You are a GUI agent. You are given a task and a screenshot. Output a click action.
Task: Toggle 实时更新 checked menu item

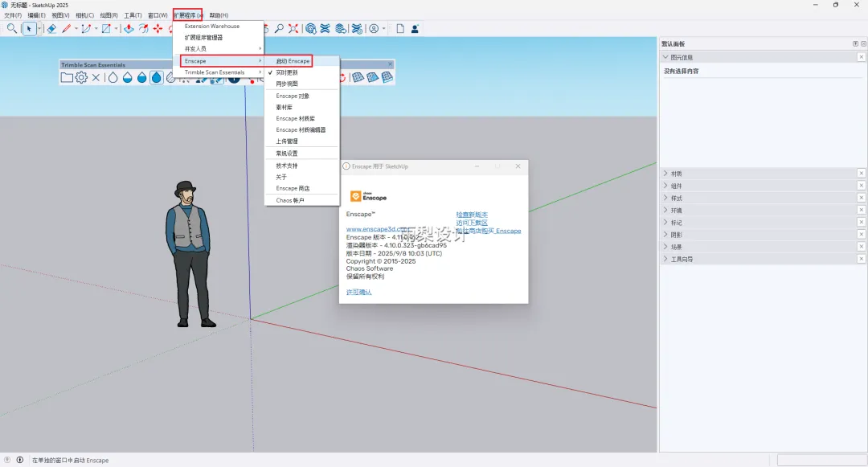coord(302,72)
